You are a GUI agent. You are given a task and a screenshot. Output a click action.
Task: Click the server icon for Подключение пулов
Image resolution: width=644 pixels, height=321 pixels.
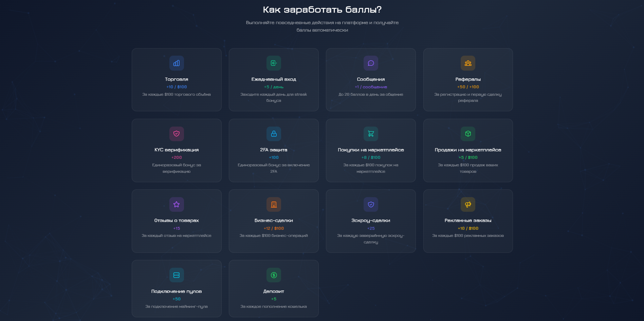(x=177, y=275)
